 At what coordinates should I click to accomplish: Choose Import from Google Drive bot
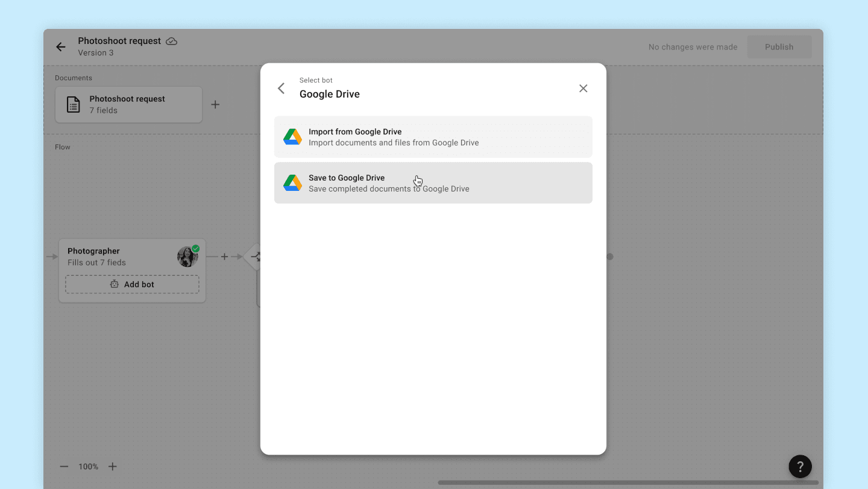click(x=433, y=137)
